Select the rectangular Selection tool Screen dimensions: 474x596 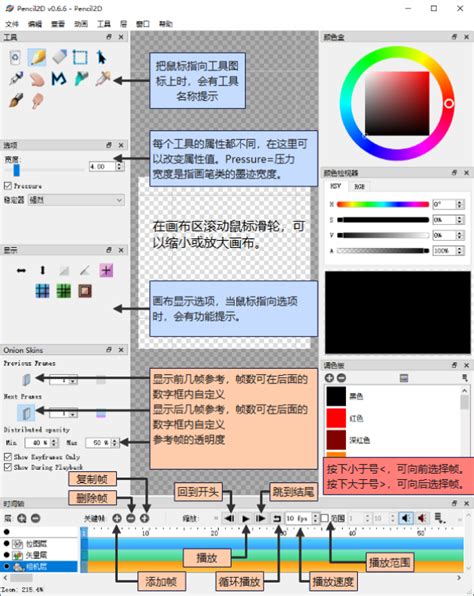coord(80,57)
